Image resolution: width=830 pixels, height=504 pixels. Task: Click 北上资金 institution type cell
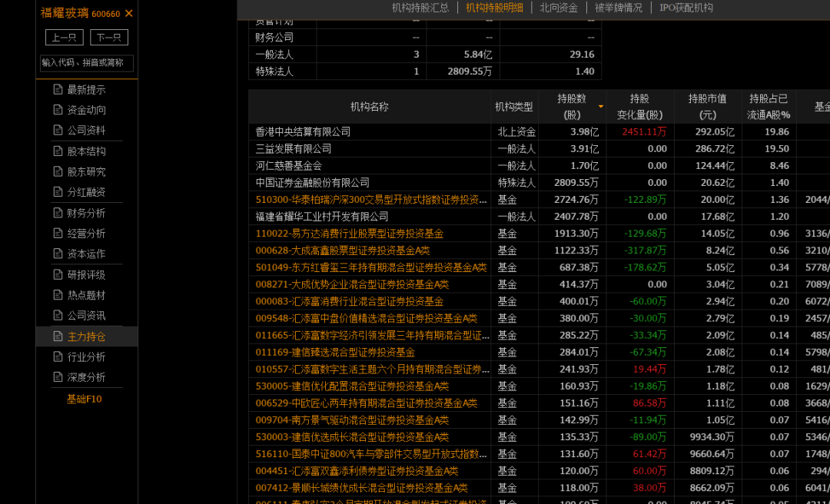tap(516, 132)
